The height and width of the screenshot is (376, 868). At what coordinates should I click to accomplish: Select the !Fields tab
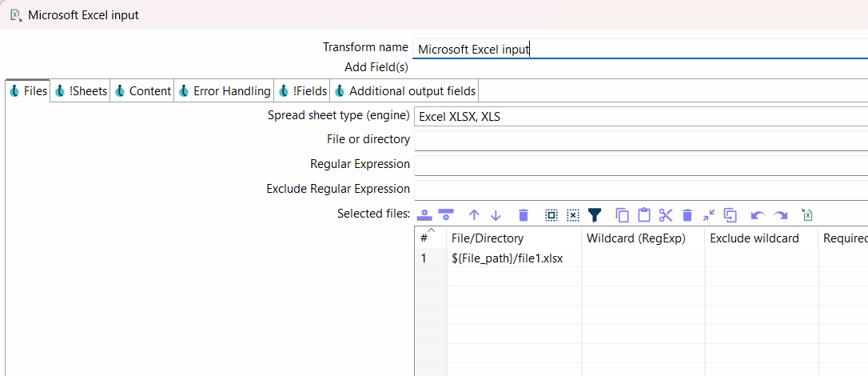click(302, 91)
